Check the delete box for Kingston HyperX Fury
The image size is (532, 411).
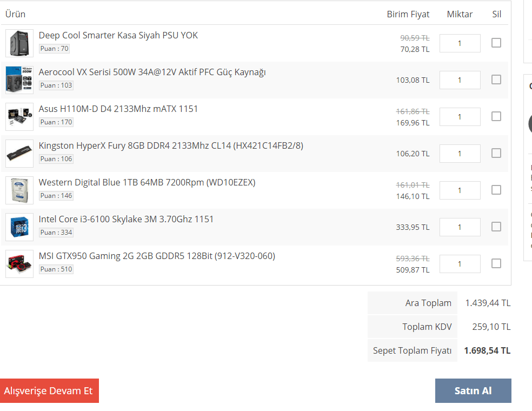[496, 153]
